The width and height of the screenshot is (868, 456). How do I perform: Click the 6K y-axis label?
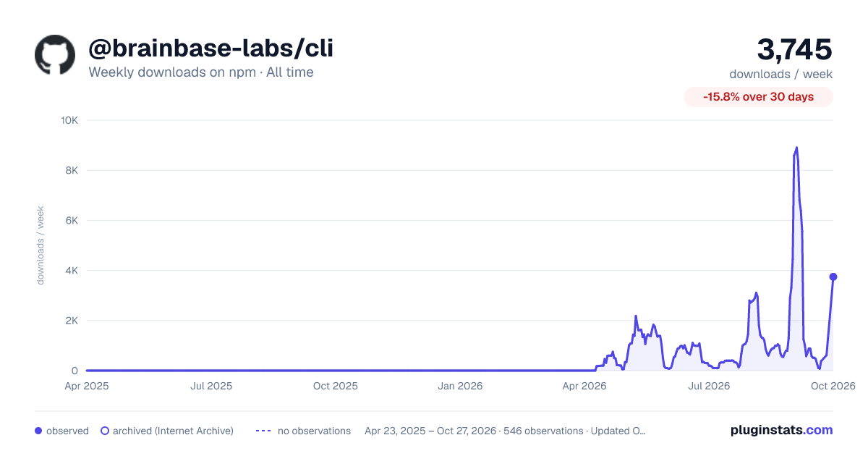tap(72, 220)
